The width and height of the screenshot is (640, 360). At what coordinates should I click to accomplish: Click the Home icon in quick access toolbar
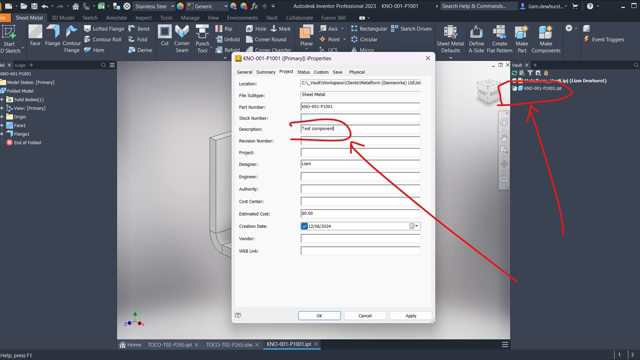pos(75,6)
